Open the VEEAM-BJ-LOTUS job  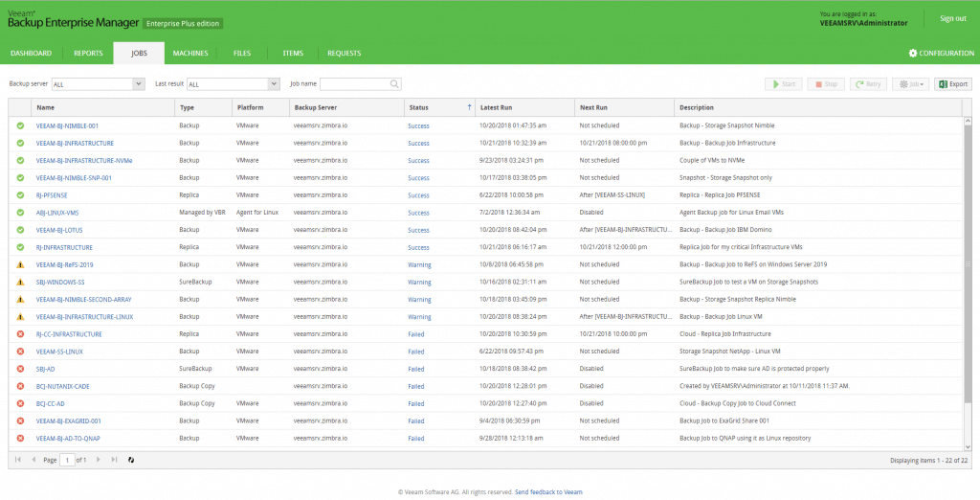click(x=59, y=230)
